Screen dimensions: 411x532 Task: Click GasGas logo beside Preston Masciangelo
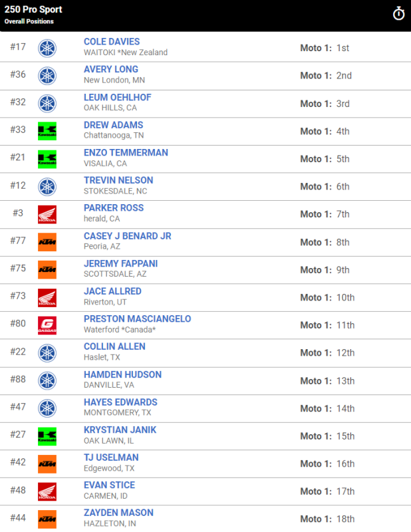47,325
